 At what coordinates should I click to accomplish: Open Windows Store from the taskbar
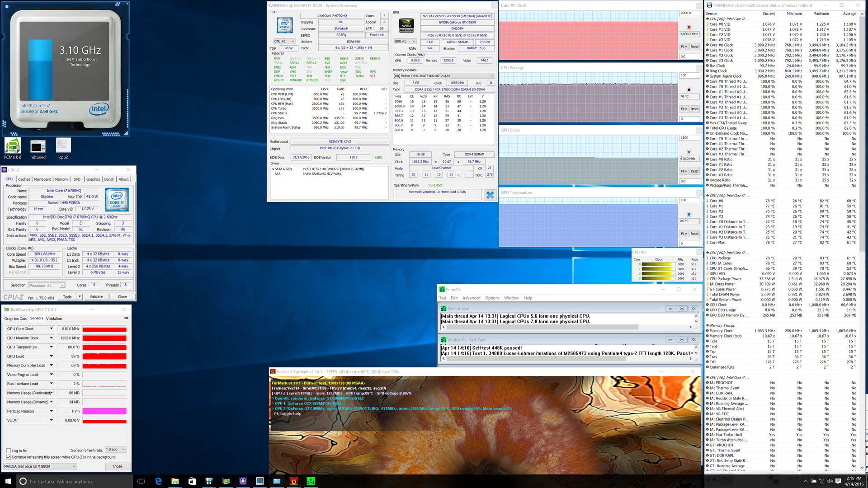coord(192,481)
